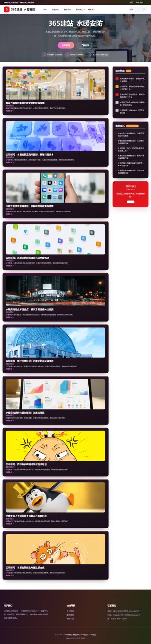Click footer 新闻中心 quick navigation link
This screenshot has width=151, height=644.
click(70, 619)
